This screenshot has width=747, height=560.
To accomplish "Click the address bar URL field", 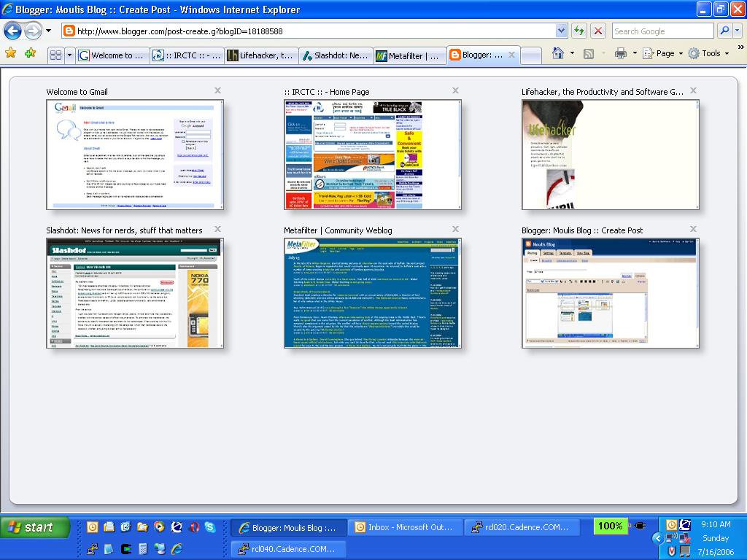I will [x=316, y=31].
